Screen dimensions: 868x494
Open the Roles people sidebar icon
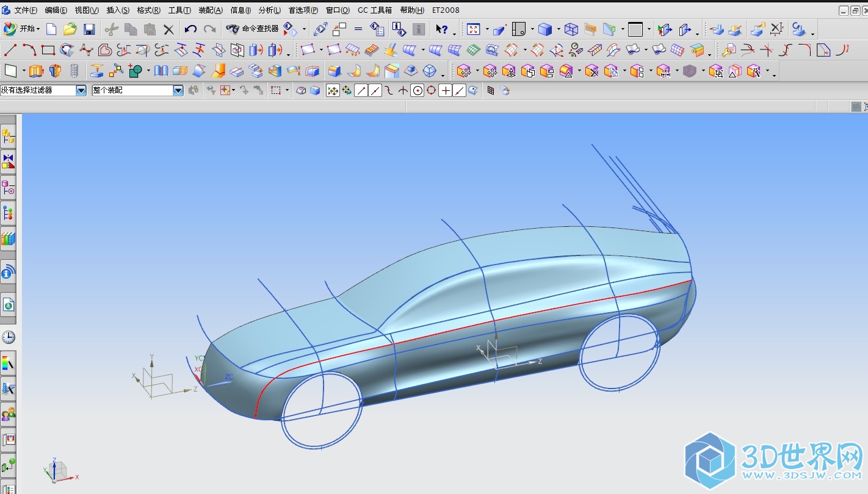point(8,415)
